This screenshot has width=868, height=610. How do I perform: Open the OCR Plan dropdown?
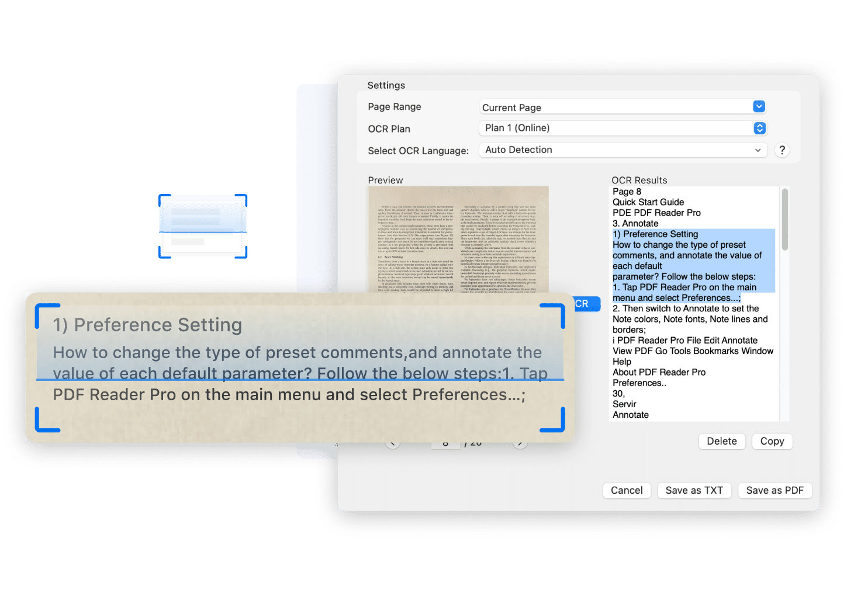(x=759, y=128)
